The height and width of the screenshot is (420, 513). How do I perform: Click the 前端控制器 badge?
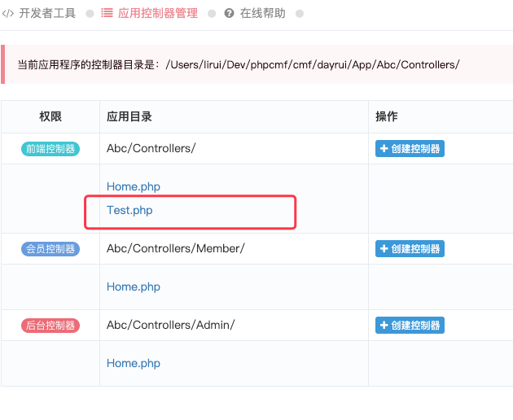[50, 149]
